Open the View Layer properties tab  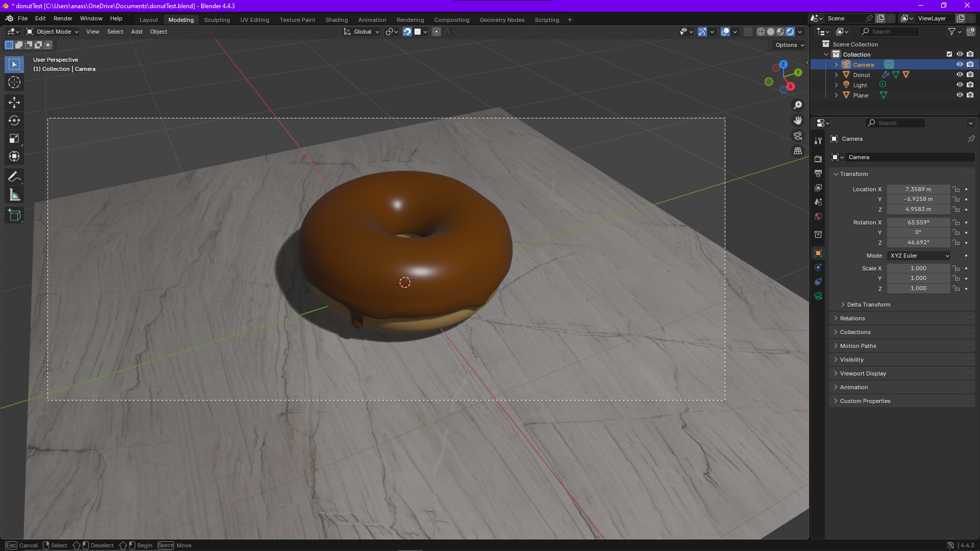point(818,188)
